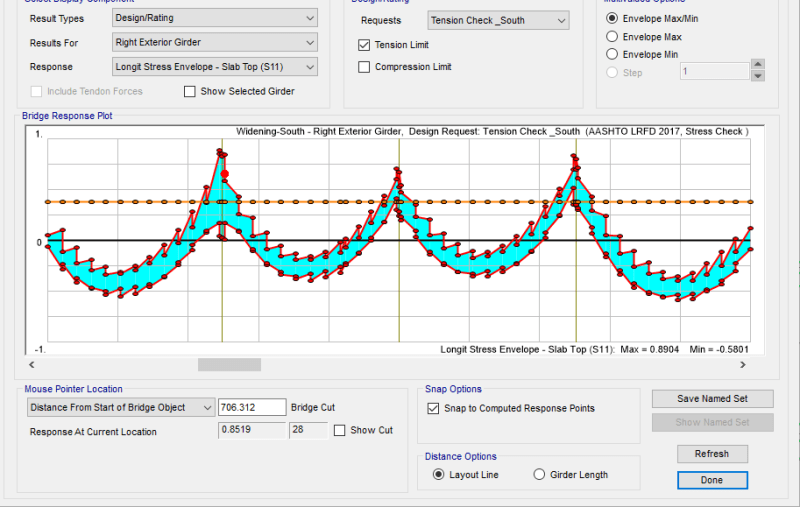This screenshot has height=507, width=800.
Task: Click the response value field 0.8519
Action: (252, 430)
